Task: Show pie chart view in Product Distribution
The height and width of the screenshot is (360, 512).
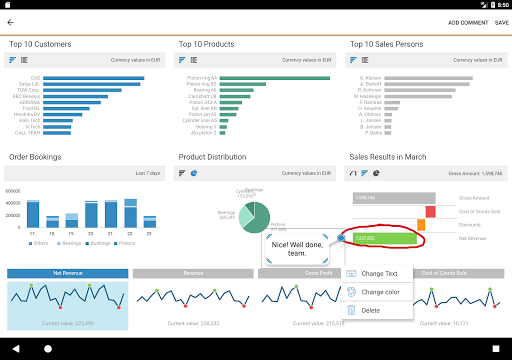Action: tap(194, 173)
